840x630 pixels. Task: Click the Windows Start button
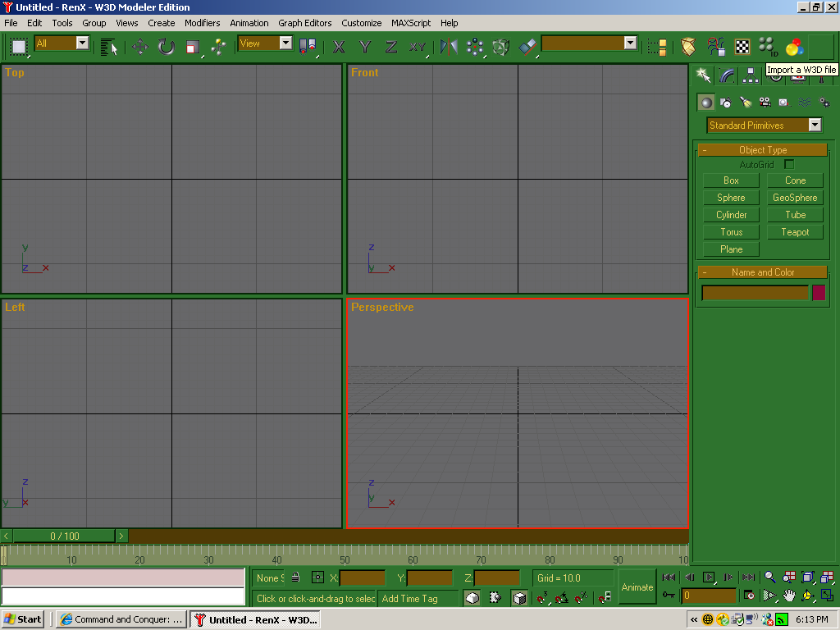[x=24, y=619]
